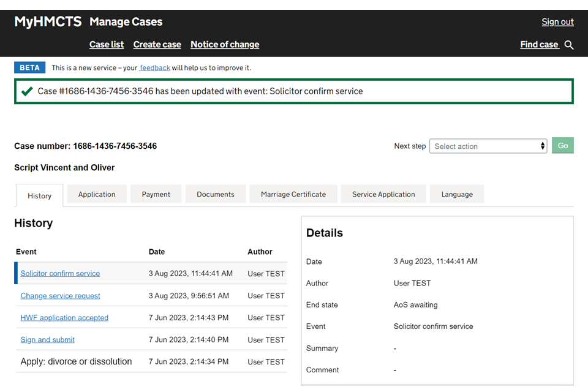588x392 pixels.
Task: Click the BETA badge
Action: [29, 67]
